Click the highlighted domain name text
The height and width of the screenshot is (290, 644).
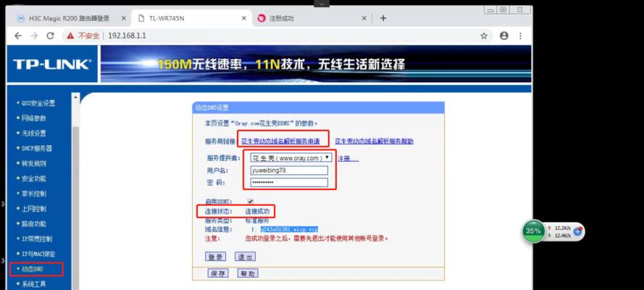[289, 229]
